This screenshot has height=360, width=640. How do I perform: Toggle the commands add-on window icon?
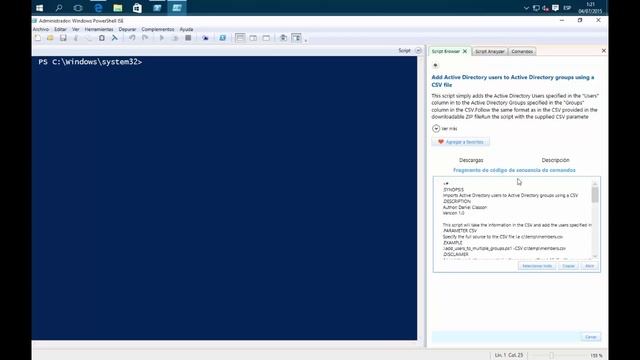click(x=283, y=38)
